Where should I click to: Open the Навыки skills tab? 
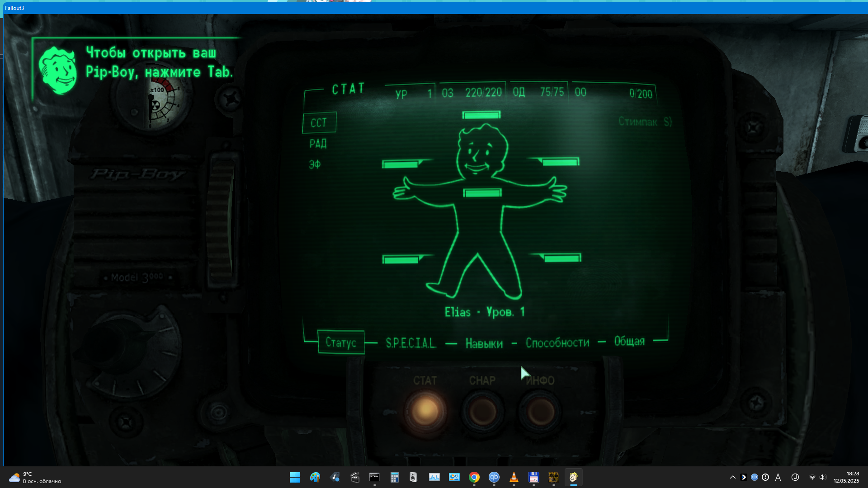[484, 343]
